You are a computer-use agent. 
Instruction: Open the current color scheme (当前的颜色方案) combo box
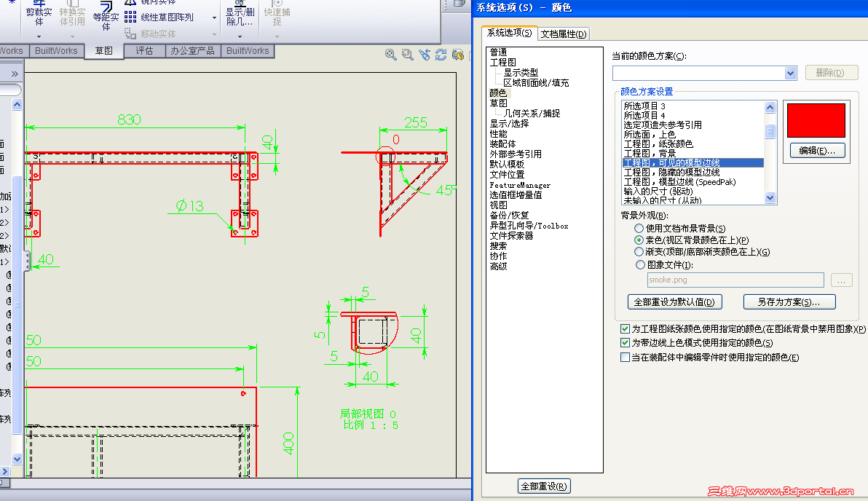pyautogui.click(x=704, y=73)
